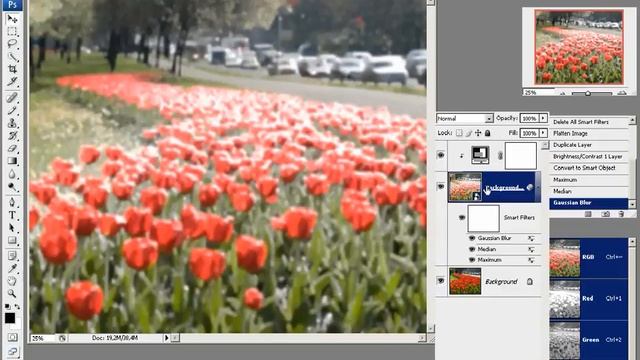Viewport: 640px width, 360px height.
Task: Change screen mode at toolbox bottom
Action: [x=12, y=351]
